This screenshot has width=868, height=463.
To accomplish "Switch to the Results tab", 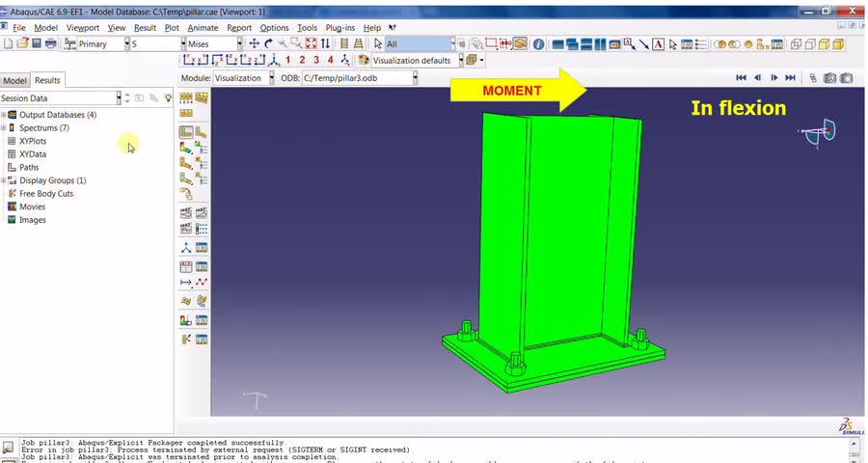I will 47,80.
